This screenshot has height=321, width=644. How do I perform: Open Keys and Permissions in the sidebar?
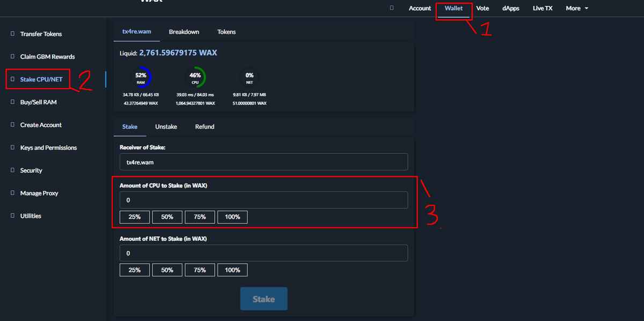48,147
